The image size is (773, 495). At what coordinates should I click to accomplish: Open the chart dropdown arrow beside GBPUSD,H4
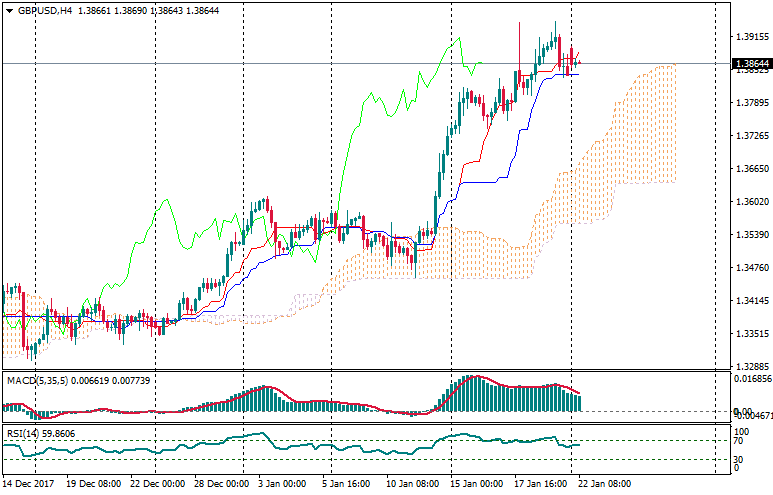9,10
